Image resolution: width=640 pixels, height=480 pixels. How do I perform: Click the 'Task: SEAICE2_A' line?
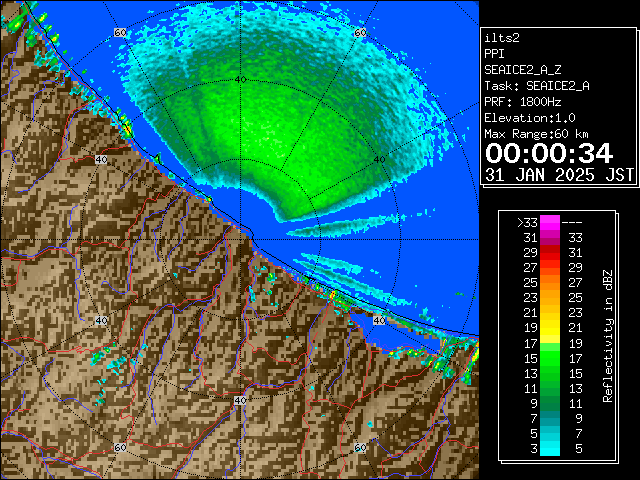(x=537, y=86)
